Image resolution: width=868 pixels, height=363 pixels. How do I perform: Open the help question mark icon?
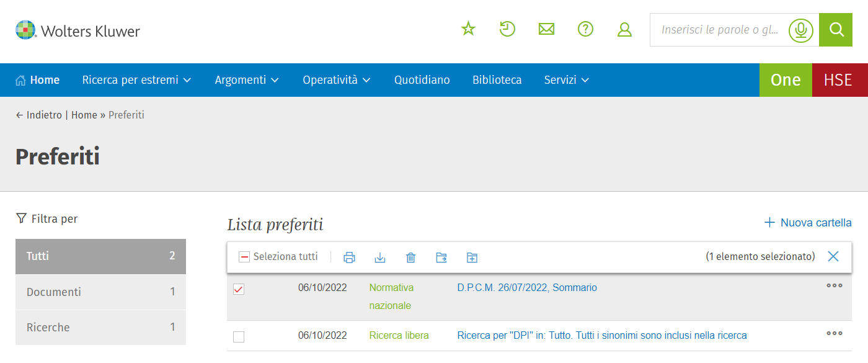click(x=585, y=29)
